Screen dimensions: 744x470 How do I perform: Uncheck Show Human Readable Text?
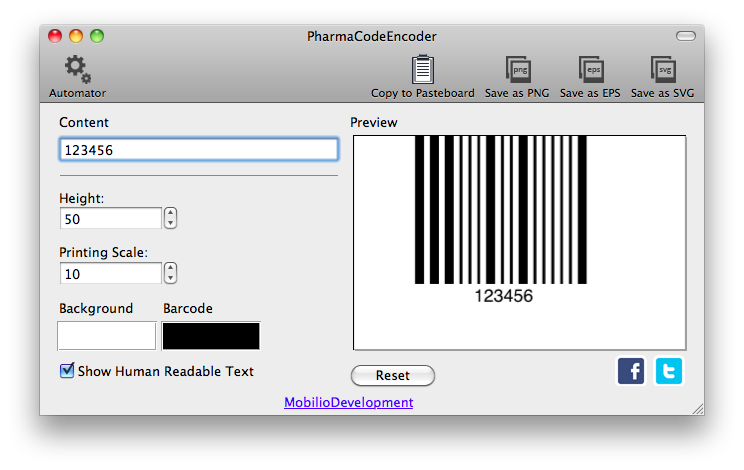click(67, 371)
